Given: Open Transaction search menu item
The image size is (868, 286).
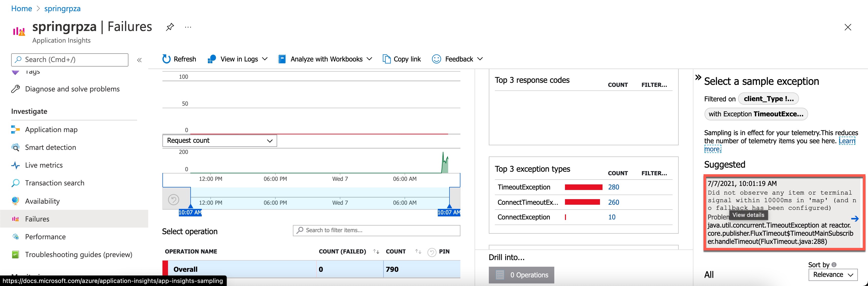Looking at the screenshot, I should tap(55, 183).
